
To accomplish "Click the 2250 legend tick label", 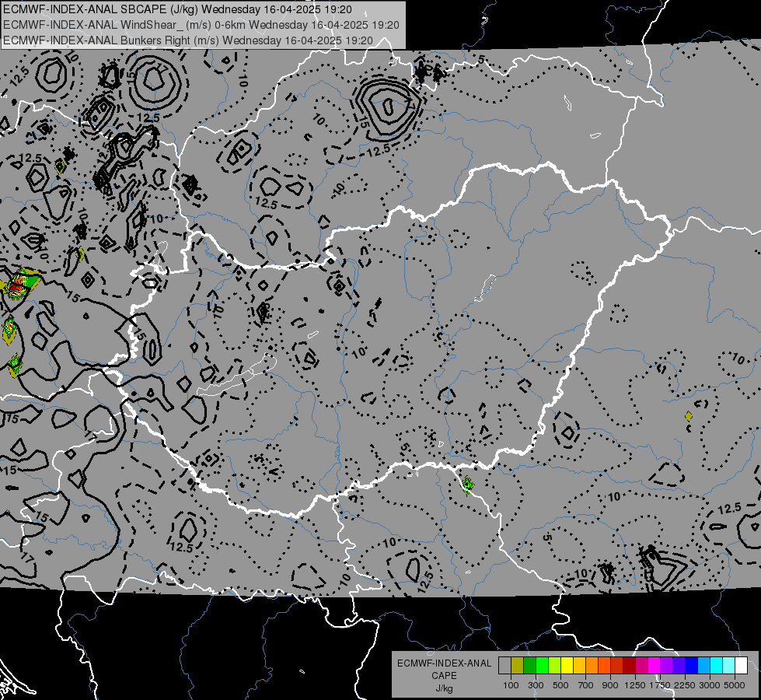I will (x=685, y=685).
